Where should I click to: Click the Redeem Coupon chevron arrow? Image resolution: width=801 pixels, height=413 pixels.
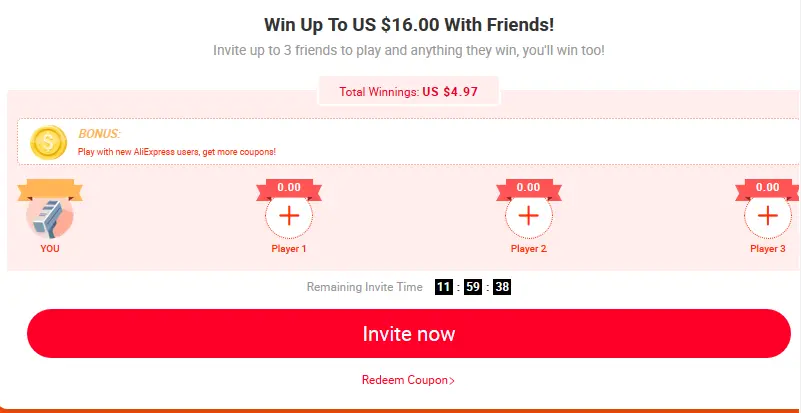coord(452,381)
